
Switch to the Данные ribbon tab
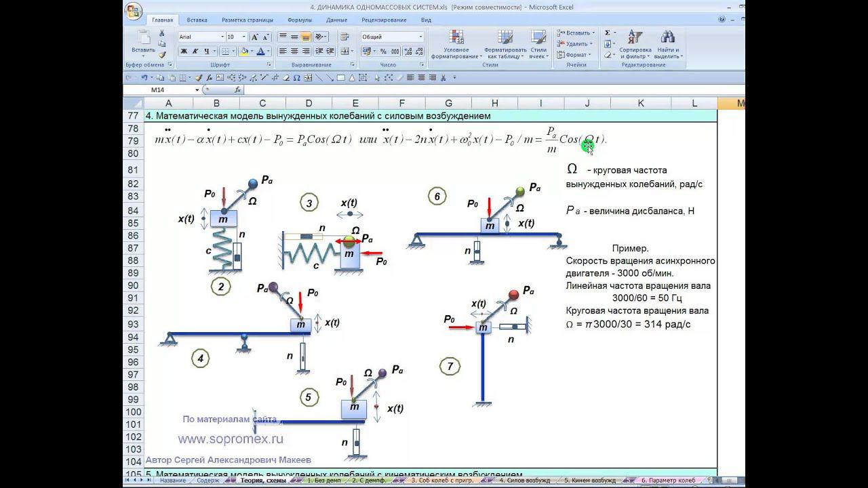(336, 20)
